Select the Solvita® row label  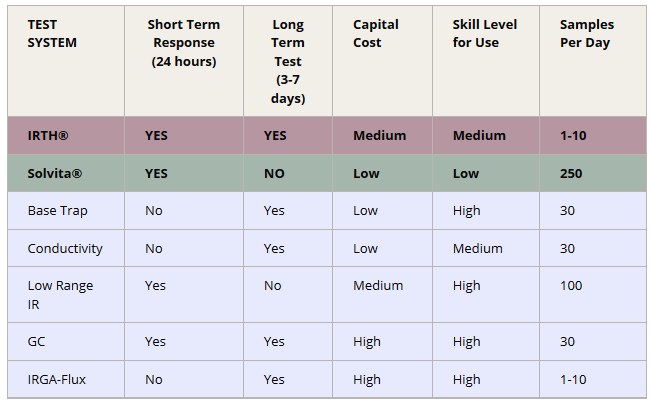click(55, 173)
